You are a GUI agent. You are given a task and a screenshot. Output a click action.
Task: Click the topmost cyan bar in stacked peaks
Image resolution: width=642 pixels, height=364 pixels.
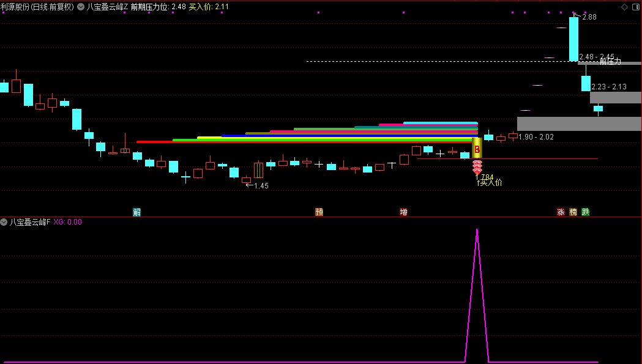pyautogui.click(x=441, y=123)
